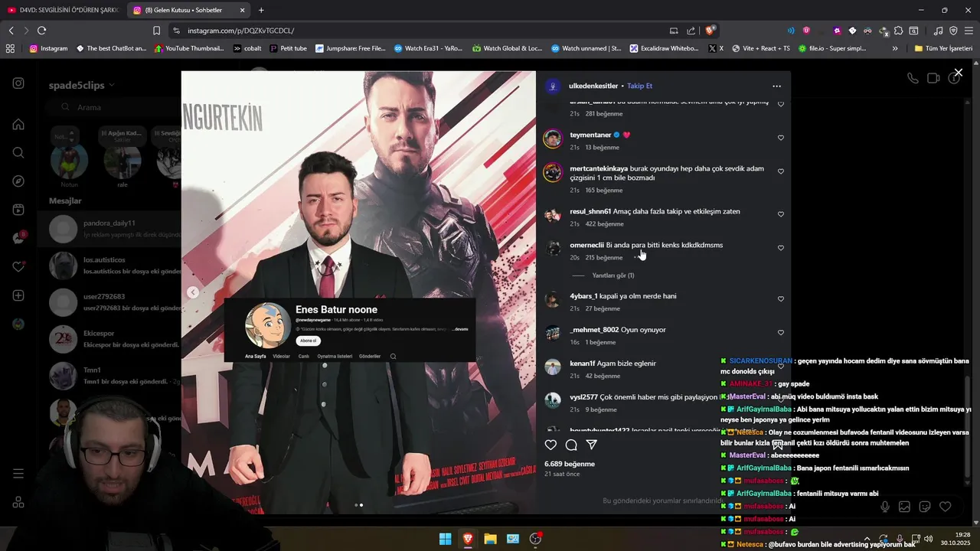Open Ekicespor conversation
Image resolution: width=980 pixels, height=551 pixels.
(109, 340)
